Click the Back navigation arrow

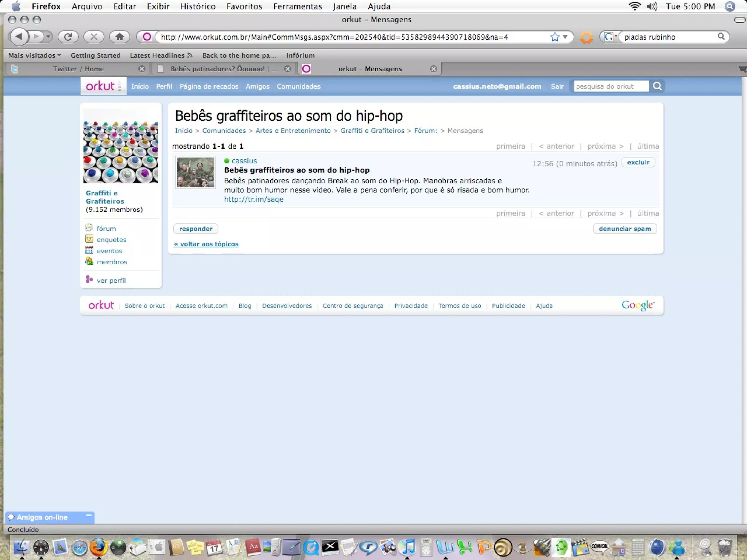[19, 36]
